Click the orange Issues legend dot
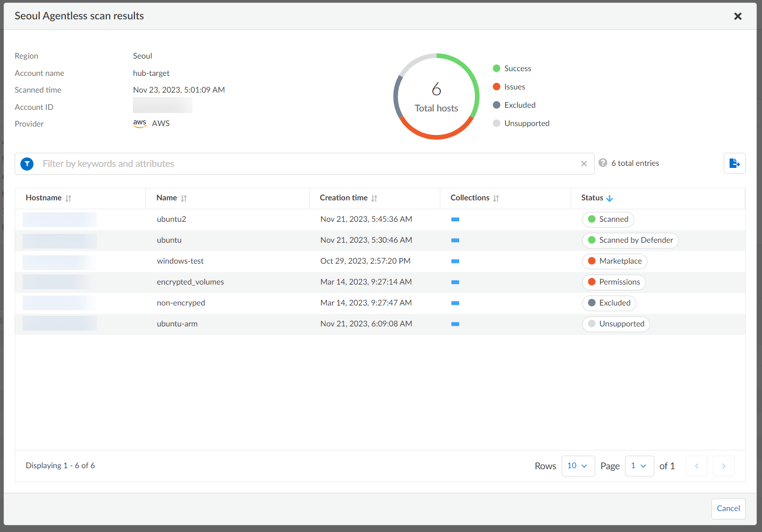This screenshot has width=762, height=532. pos(497,87)
